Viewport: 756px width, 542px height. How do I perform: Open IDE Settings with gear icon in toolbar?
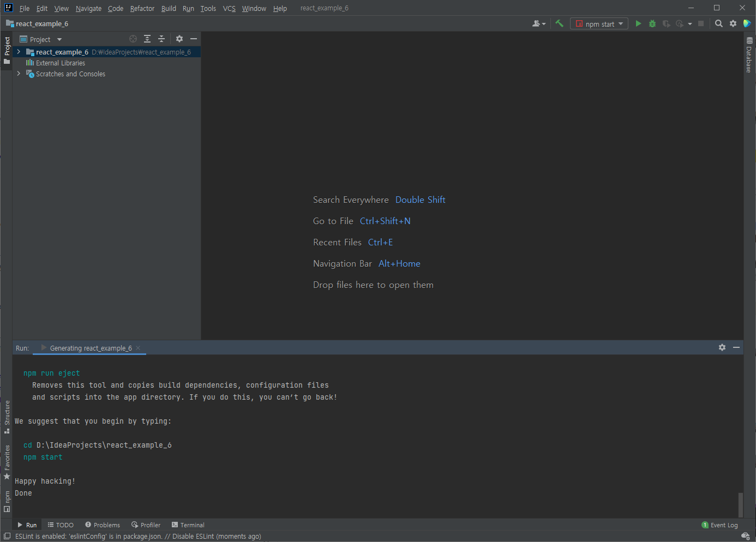coord(733,23)
